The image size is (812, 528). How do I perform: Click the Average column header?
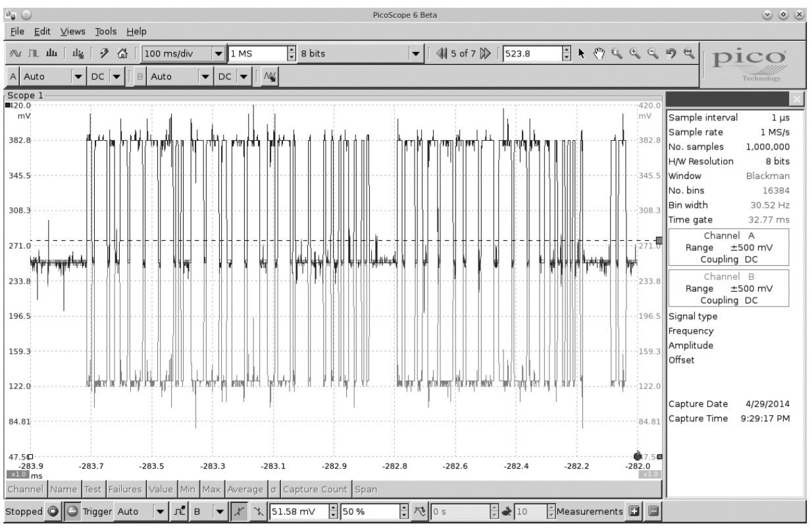click(x=245, y=489)
